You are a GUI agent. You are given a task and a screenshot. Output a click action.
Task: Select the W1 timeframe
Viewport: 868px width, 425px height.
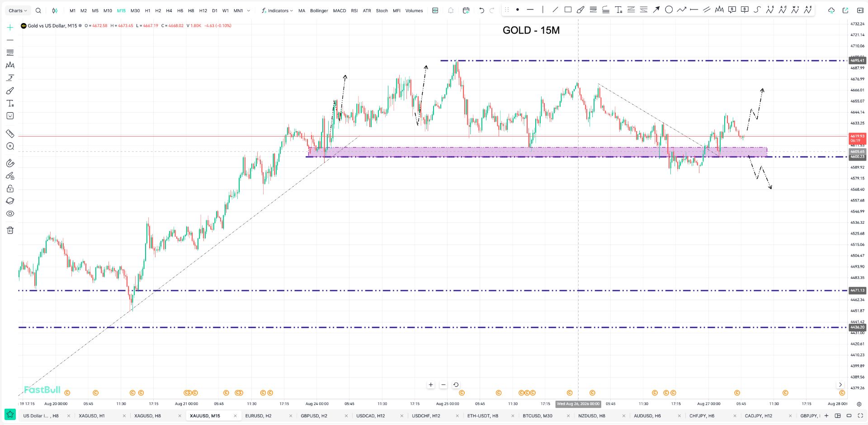point(226,10)
